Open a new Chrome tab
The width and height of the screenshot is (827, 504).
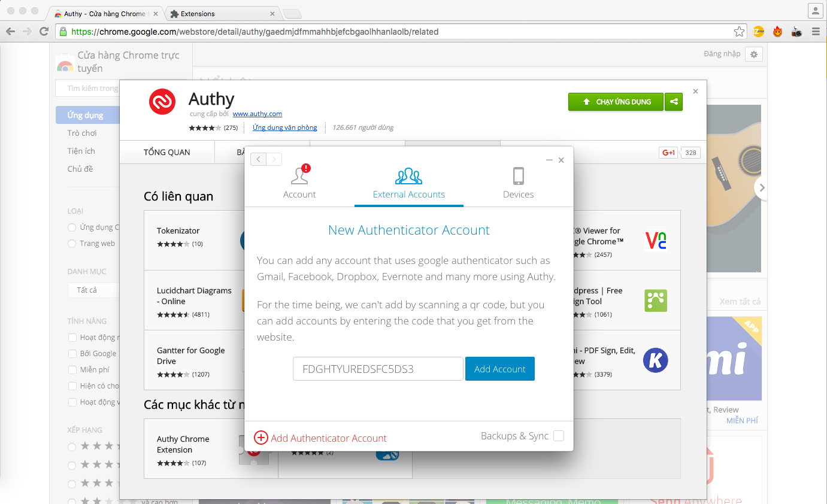click(292, 14)
